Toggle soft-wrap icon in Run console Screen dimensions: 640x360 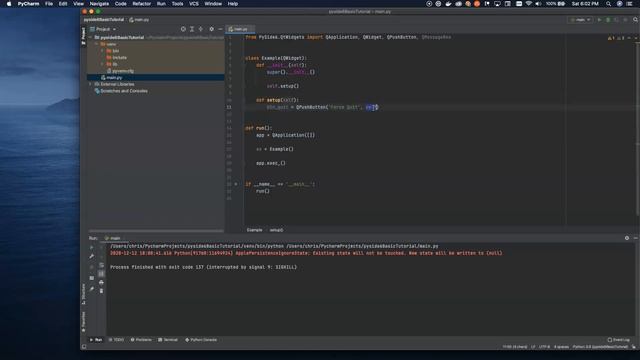coord(101,265)
